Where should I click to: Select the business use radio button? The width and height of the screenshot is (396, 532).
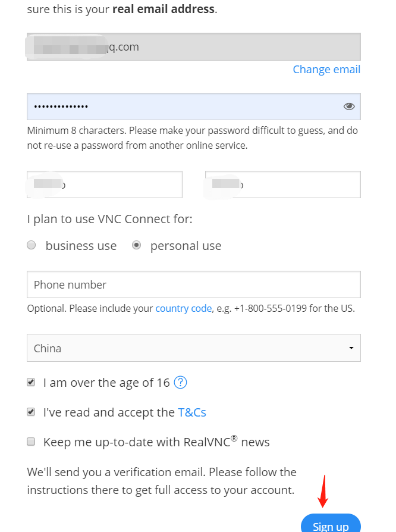[x=31, y=245]
